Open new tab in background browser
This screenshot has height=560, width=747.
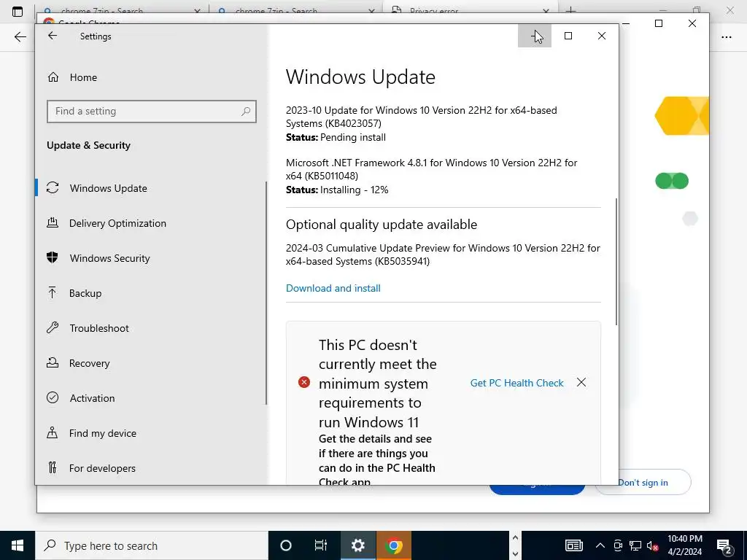click(x=571, y=10)
